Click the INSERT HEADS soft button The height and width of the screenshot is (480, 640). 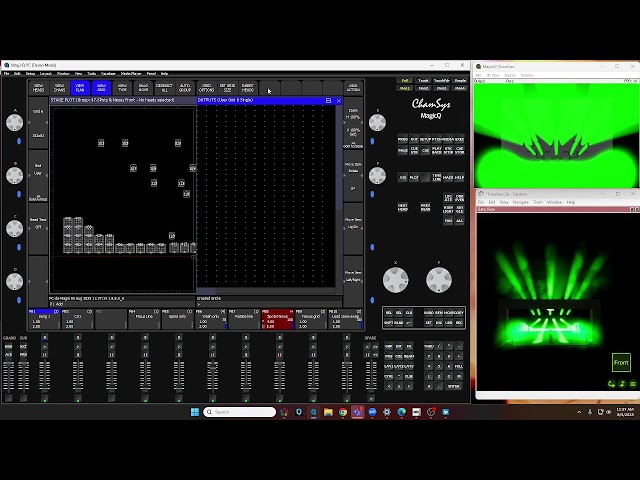pyautogui.click(x=248, y=88)
